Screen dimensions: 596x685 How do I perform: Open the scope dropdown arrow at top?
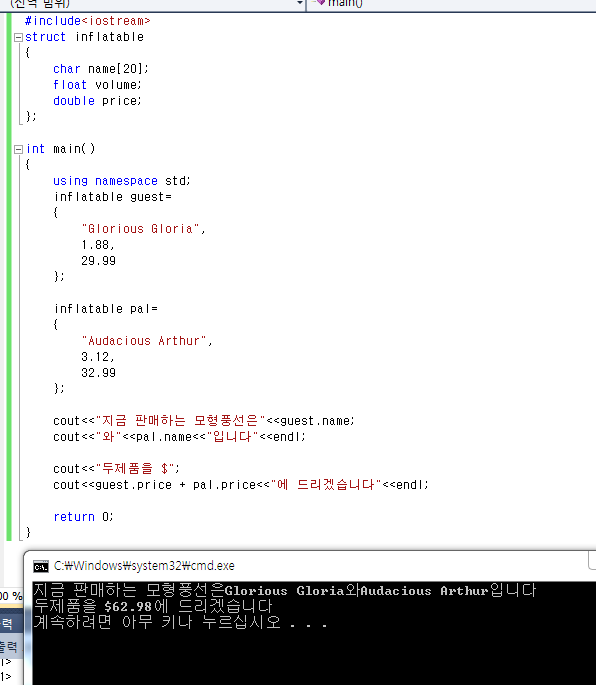pos(300,3)
